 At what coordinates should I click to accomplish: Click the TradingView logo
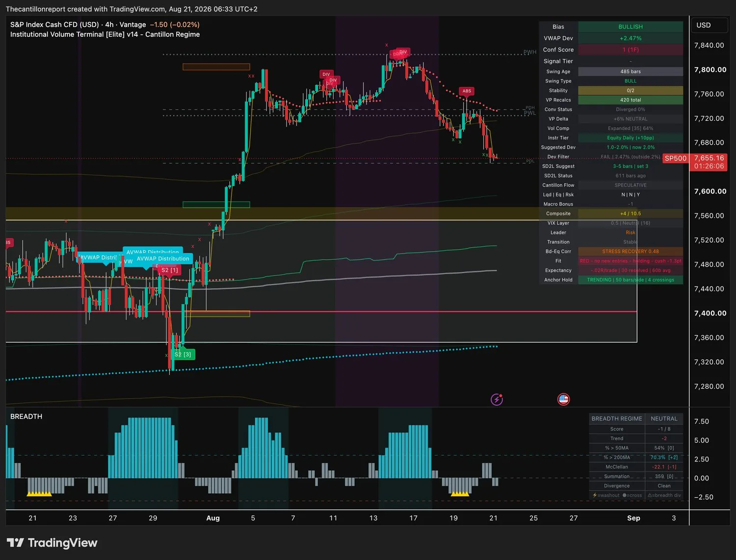coord(52,542)
